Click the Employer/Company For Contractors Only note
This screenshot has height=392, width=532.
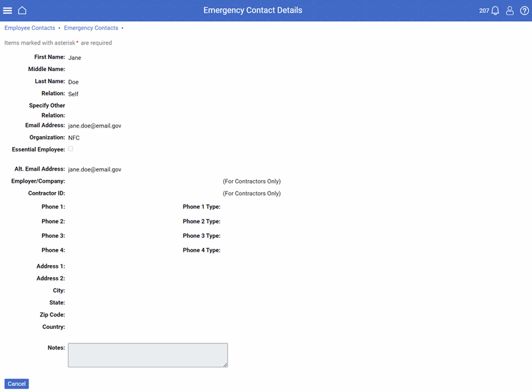click(252, 181)
